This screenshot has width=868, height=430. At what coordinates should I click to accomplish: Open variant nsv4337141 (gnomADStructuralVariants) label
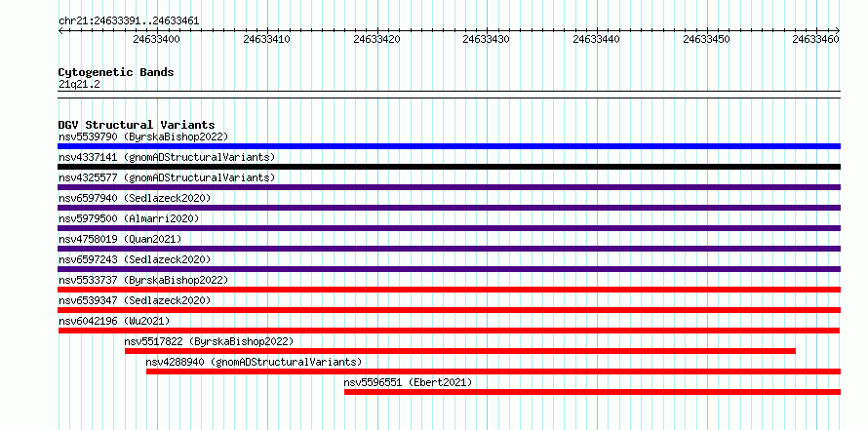(167, 157)
